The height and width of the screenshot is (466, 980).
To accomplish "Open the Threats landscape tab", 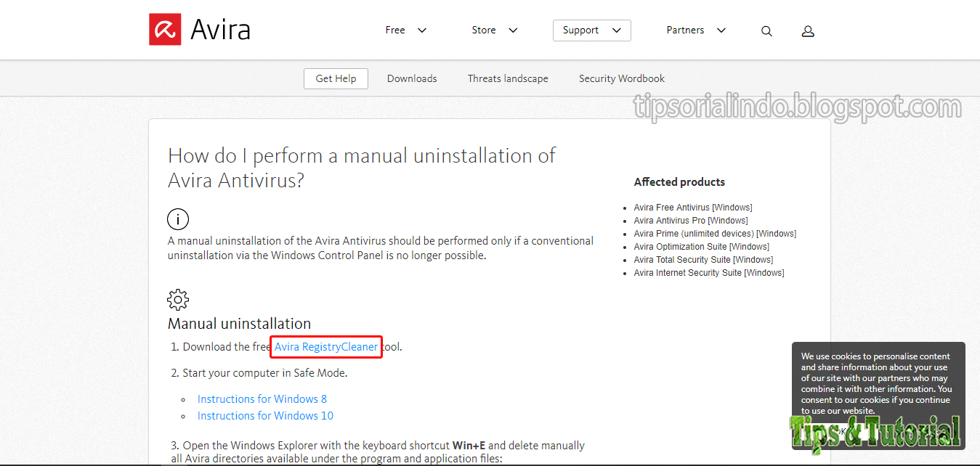I will (508, 78).
